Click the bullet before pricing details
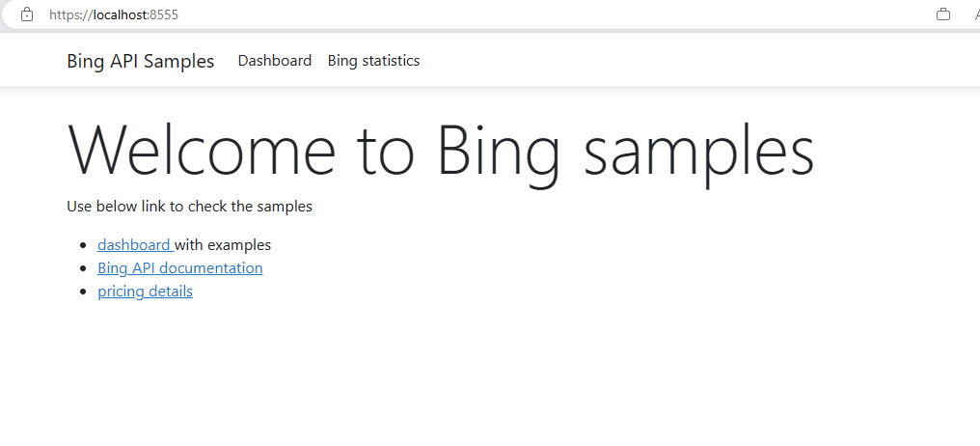 83,292
